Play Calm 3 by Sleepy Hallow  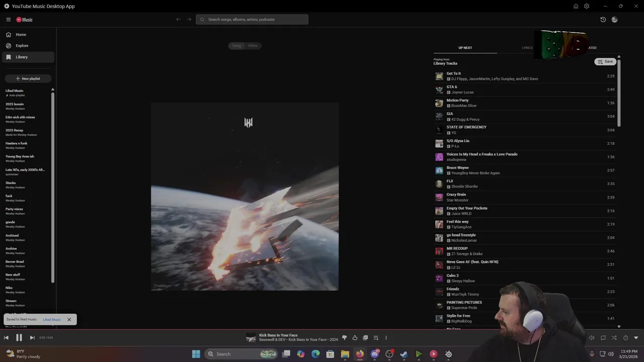525,278
